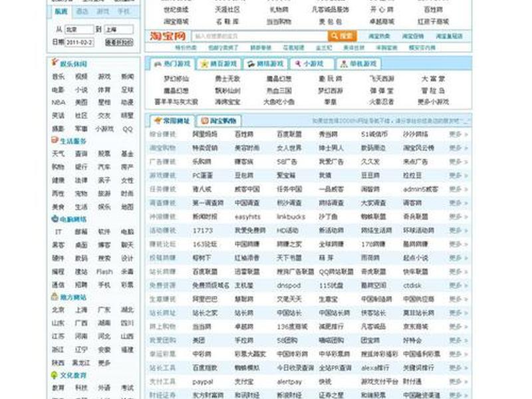Click the departure city field showing 北京

[79, 29]
